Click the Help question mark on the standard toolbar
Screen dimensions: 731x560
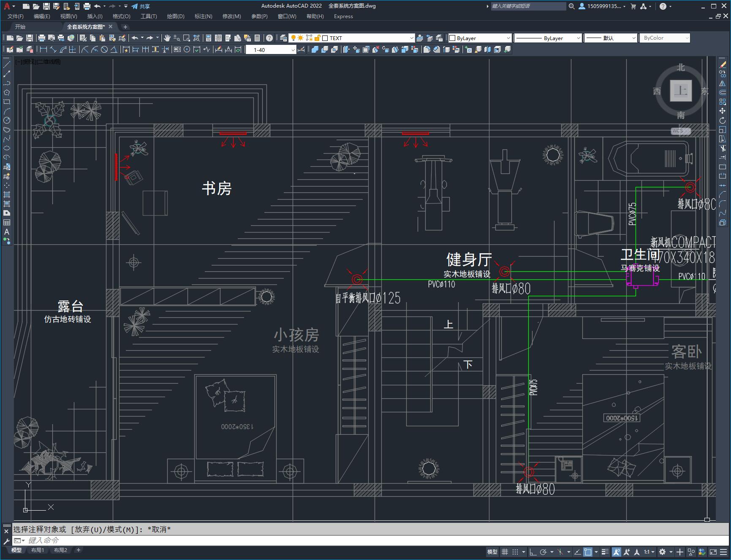[x=269, y=38]
